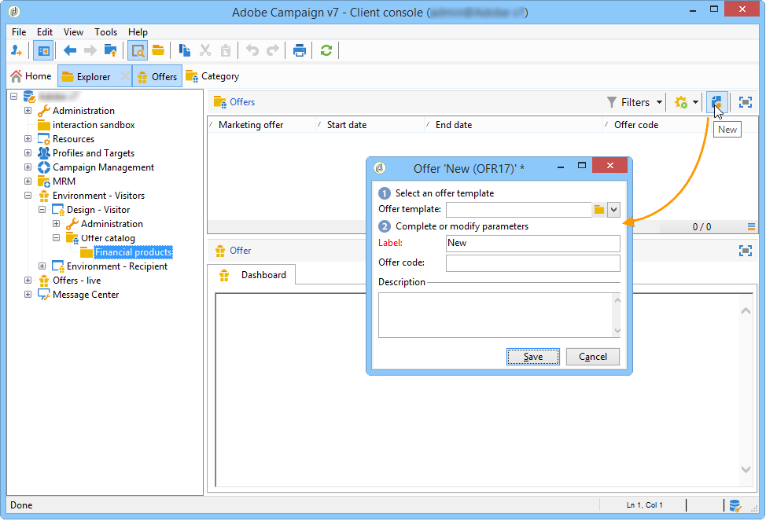Select interaction sandbox folder in tree
777x532 pixels.
pos(94,125)
